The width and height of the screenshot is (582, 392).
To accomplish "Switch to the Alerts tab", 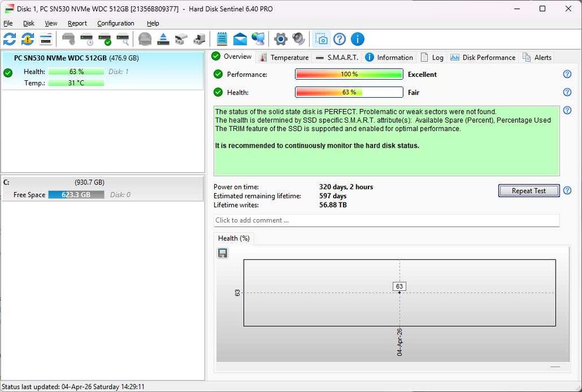I will pyautogui.click(x=537, y=58).
